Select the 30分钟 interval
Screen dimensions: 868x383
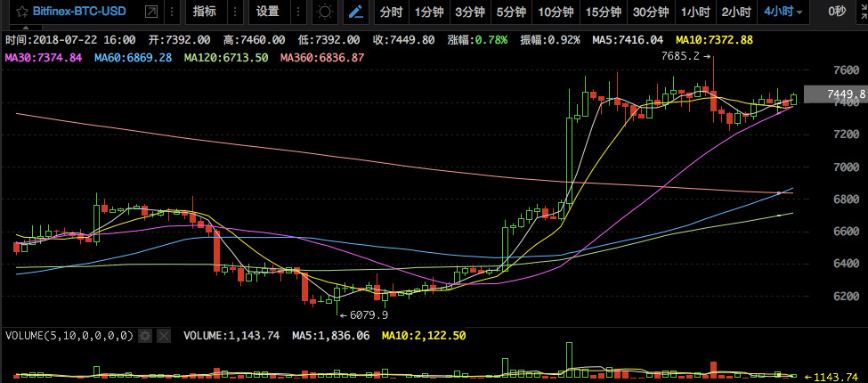(651, 12)
